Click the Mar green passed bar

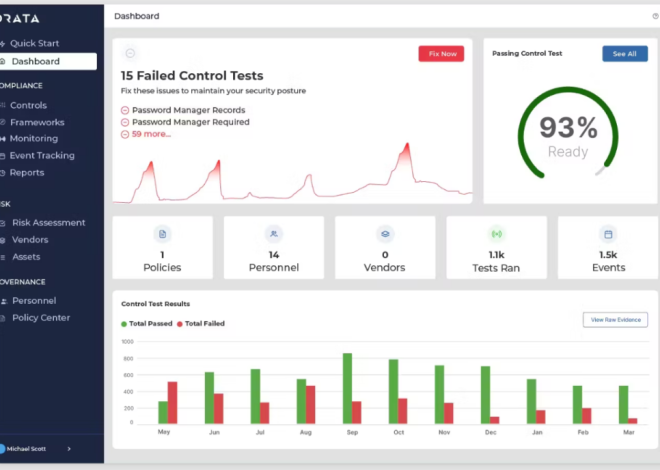pos(623,404)
